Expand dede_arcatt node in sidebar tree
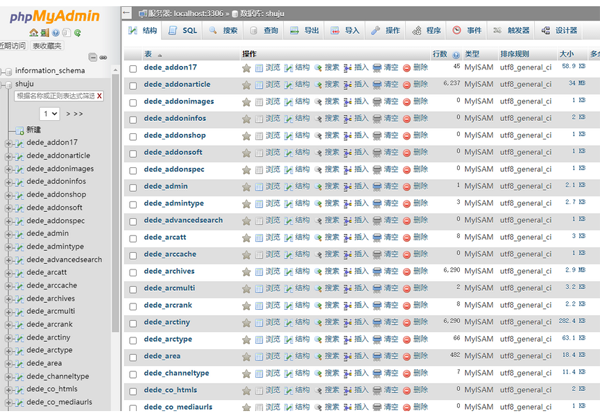Image resolution: width=600 pixels, height=418 pixels. tap(8, 273)
